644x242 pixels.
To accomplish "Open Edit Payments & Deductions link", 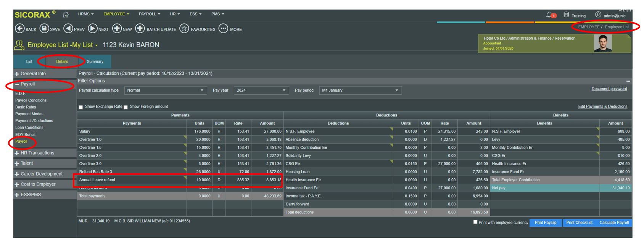I will coord(603,106).
